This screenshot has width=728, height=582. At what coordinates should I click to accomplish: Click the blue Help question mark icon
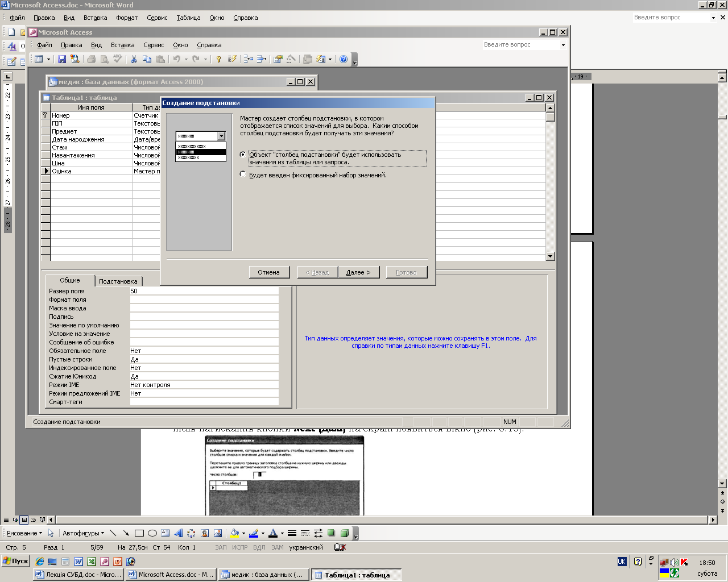(344, 59)
